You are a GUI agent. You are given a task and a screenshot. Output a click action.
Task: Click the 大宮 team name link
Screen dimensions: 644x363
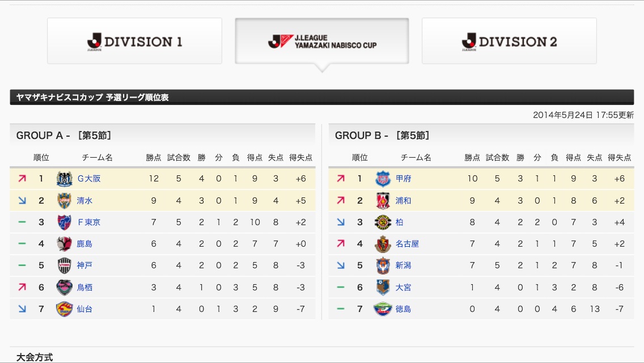coord(403,288)
